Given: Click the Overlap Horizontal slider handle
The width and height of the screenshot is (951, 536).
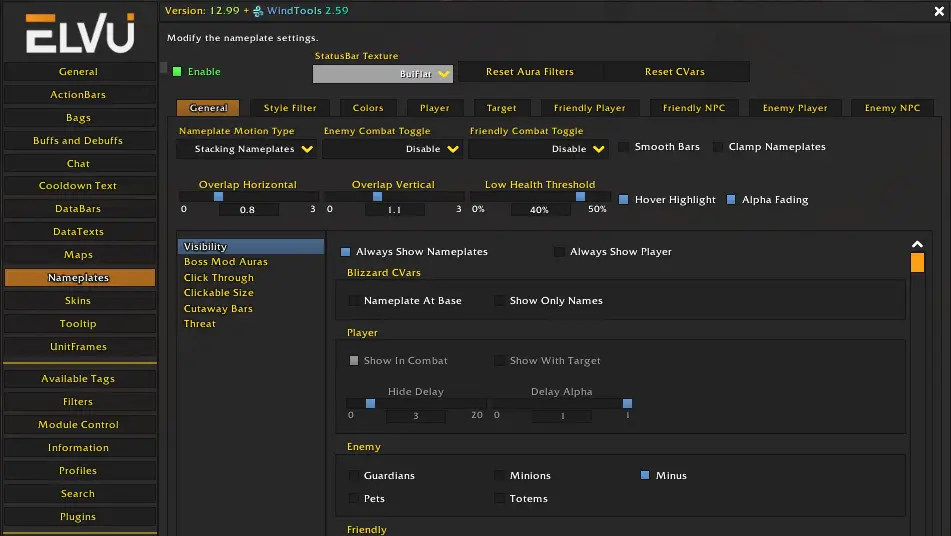Looking at the screenshot, I should (218, 196).
